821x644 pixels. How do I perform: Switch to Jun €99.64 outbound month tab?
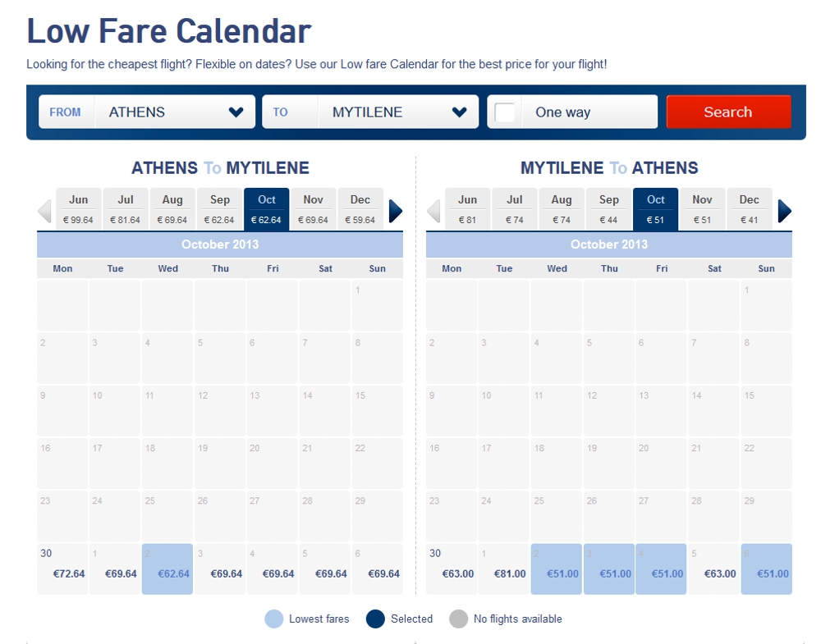pos(78,208)
